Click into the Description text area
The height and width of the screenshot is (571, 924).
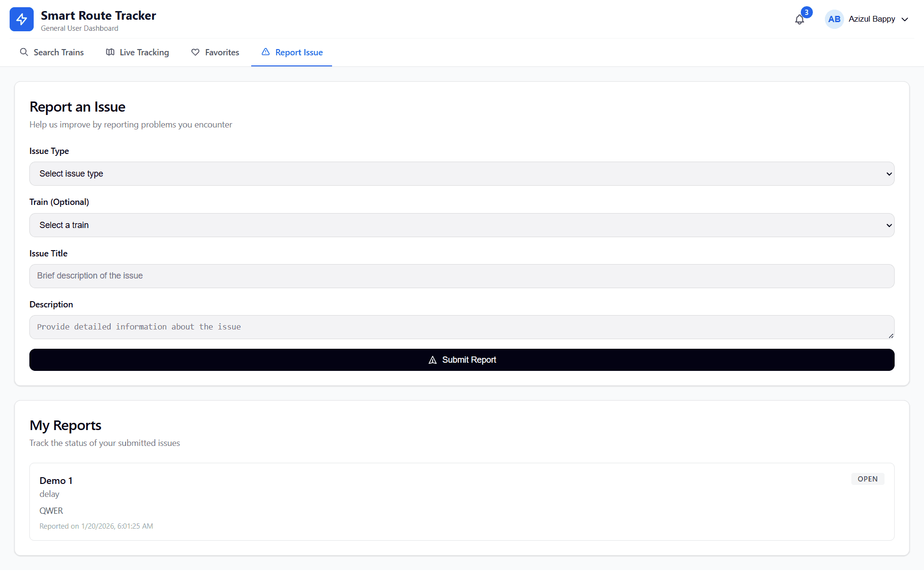tap(462, 327)
